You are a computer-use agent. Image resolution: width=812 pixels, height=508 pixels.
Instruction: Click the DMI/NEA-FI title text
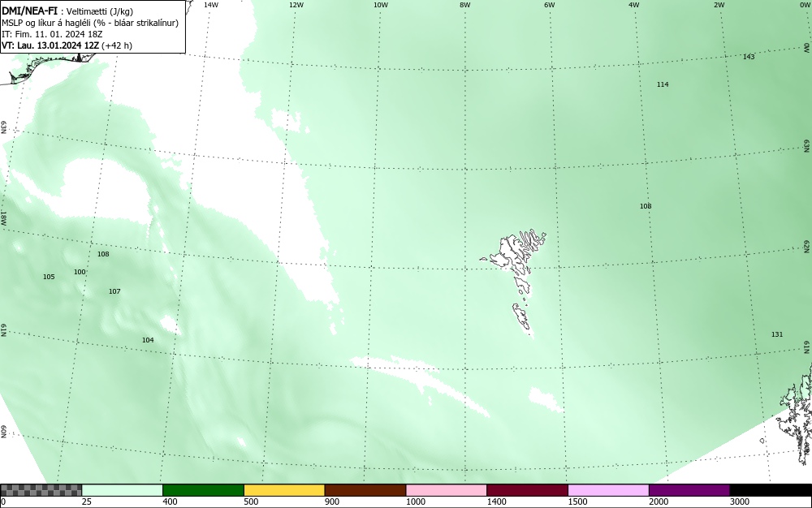29,11
